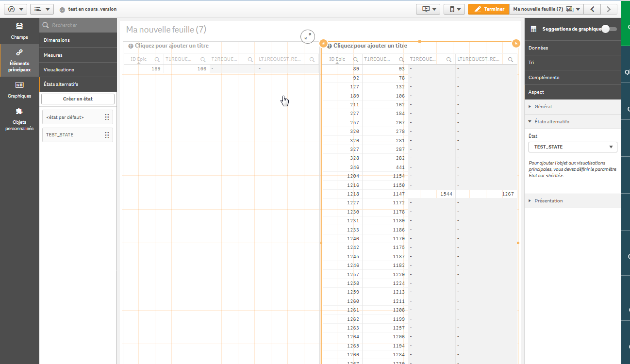Viewport: 630px width, 364px height.
Task: Expand the Mesures section
Action: [78, 55]
